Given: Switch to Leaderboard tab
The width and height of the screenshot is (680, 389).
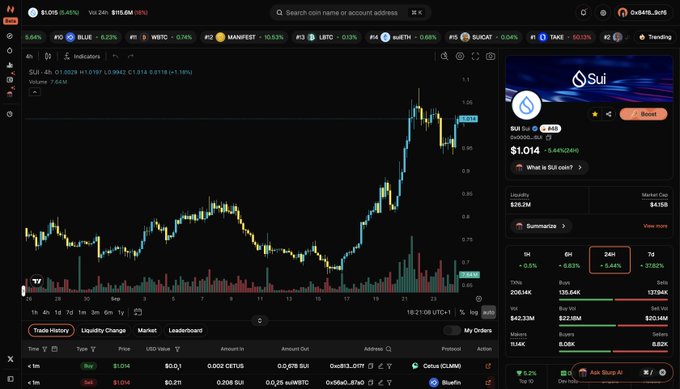Looking at the screenshot, I should (x=185, y=330).
